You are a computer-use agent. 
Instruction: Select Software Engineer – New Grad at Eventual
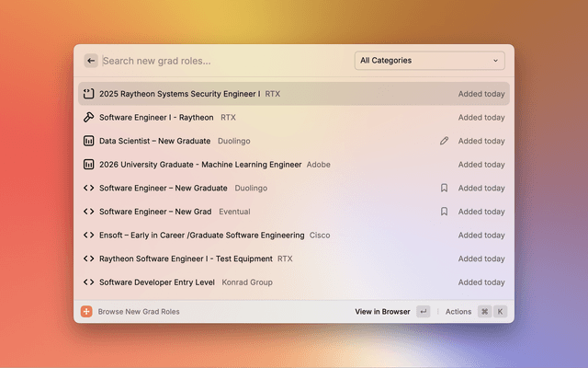pyautogui.click(x=294, y=212)
